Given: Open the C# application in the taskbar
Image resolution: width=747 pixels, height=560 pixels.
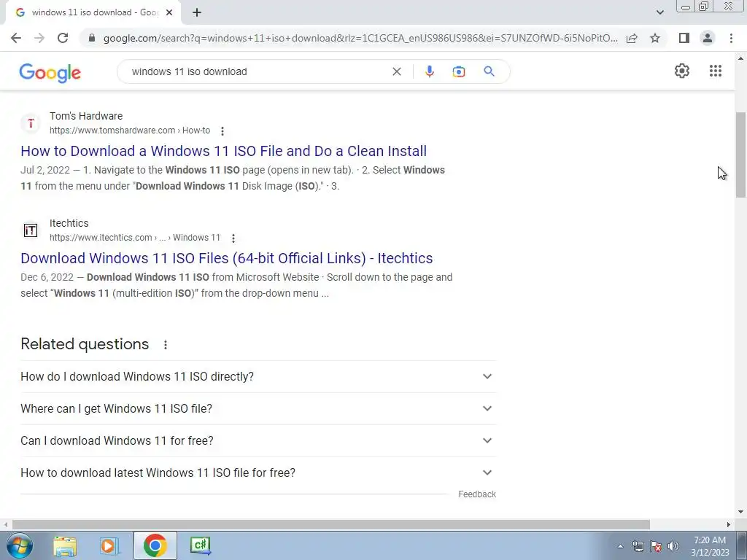Looking at the screenshot, I should pyautogui.click(x=200, y=545).
